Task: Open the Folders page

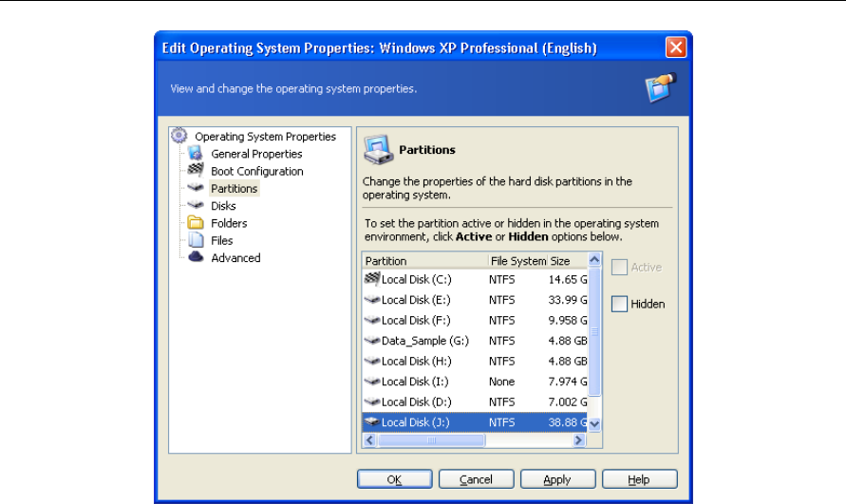Action: pyautogui.click(x=229, y=223)
